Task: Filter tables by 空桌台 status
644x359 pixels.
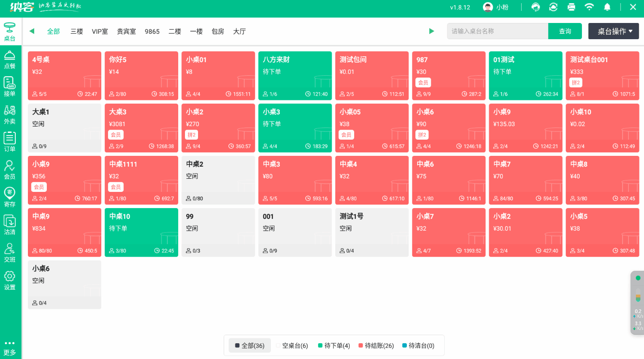Action: [292, 345]
